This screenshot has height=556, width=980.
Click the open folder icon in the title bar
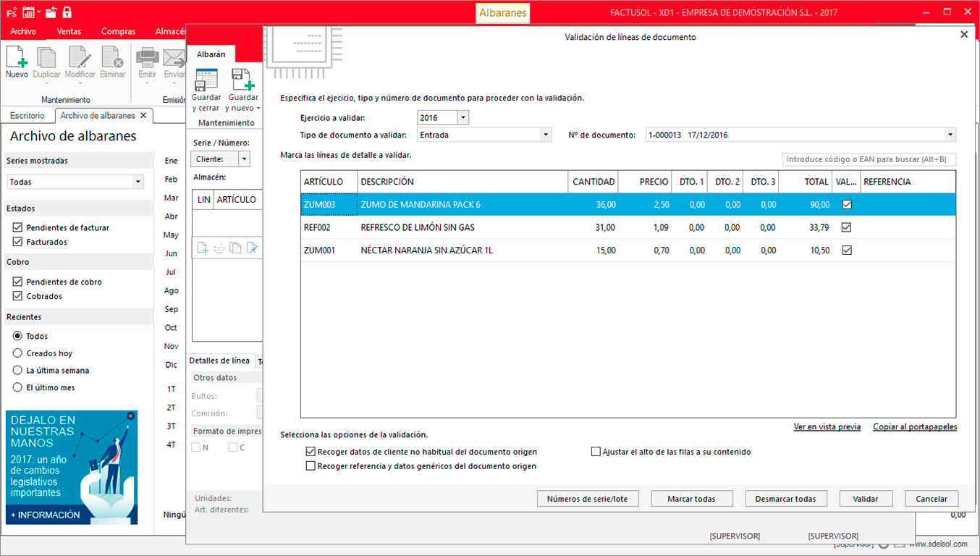click(x=51, y=12)
